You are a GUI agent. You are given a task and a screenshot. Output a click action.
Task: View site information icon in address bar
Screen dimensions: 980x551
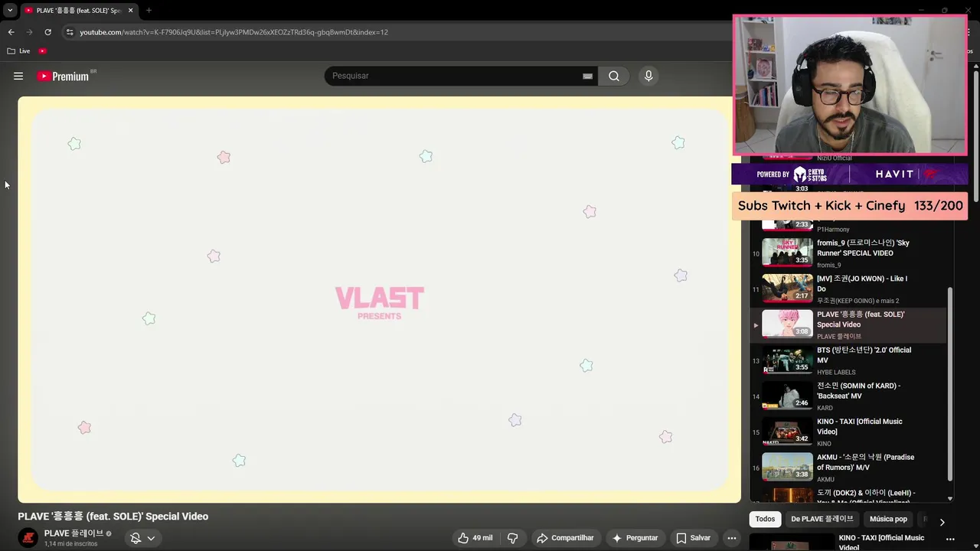click(x=70, y=32)
